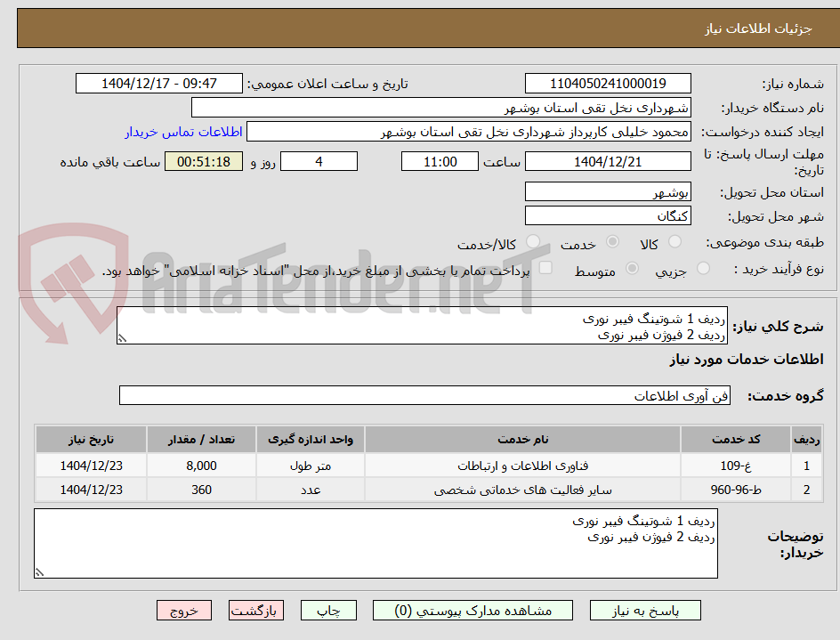Viewport: 840px width, 640px height.
Task: Click the مشاهده مدارک پیوستی button
Action: 473,611
